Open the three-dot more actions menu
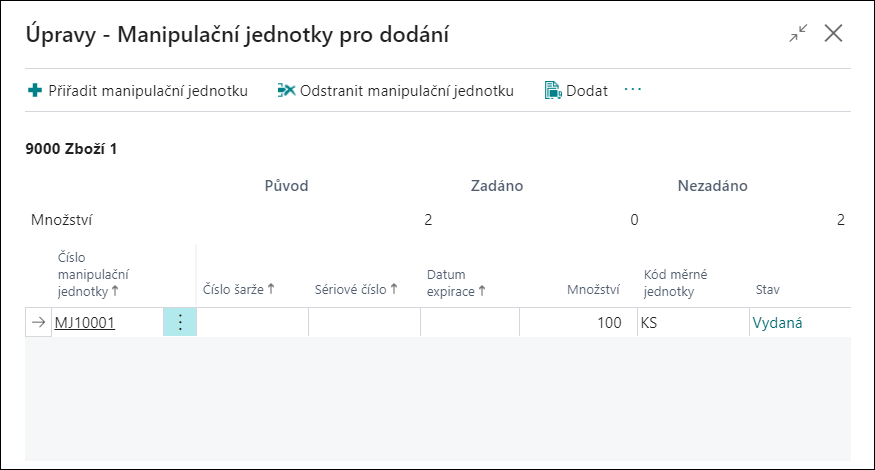 tap(632, 90)
